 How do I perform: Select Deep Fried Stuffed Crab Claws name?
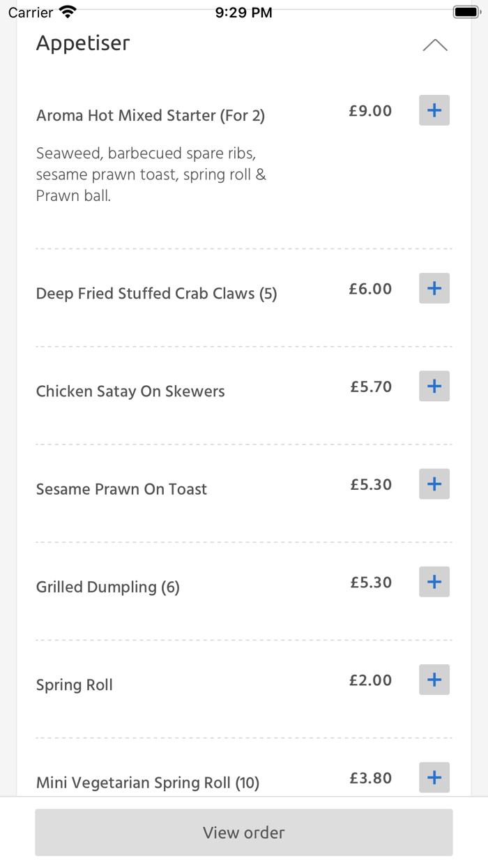pyautogui.click(x=157, y=294)
